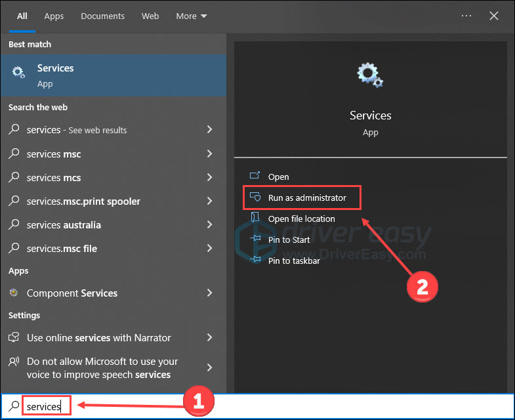Click the Component Services app icon
The image size is (515, 420).
tap(14, 293)
